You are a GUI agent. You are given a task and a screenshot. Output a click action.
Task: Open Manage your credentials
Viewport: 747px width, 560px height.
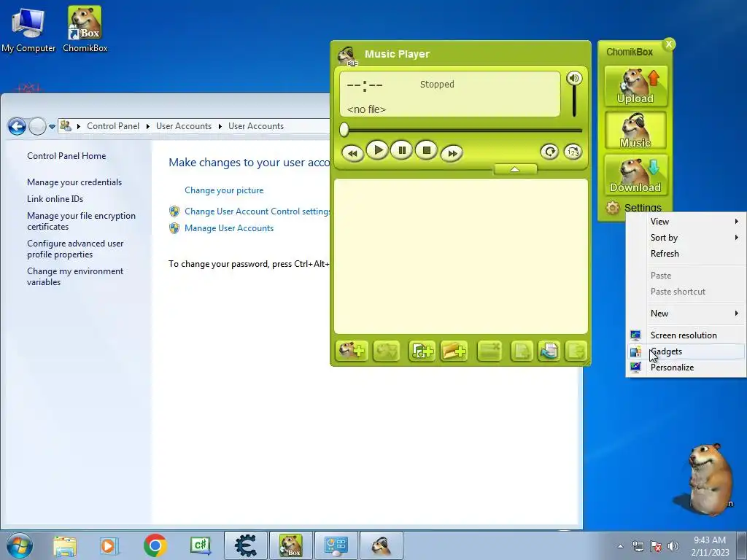click(x=74, y=182)
